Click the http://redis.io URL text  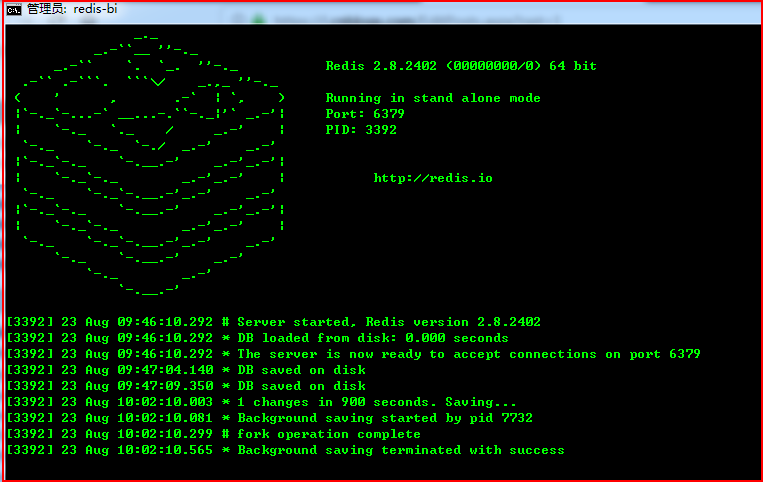433,178
